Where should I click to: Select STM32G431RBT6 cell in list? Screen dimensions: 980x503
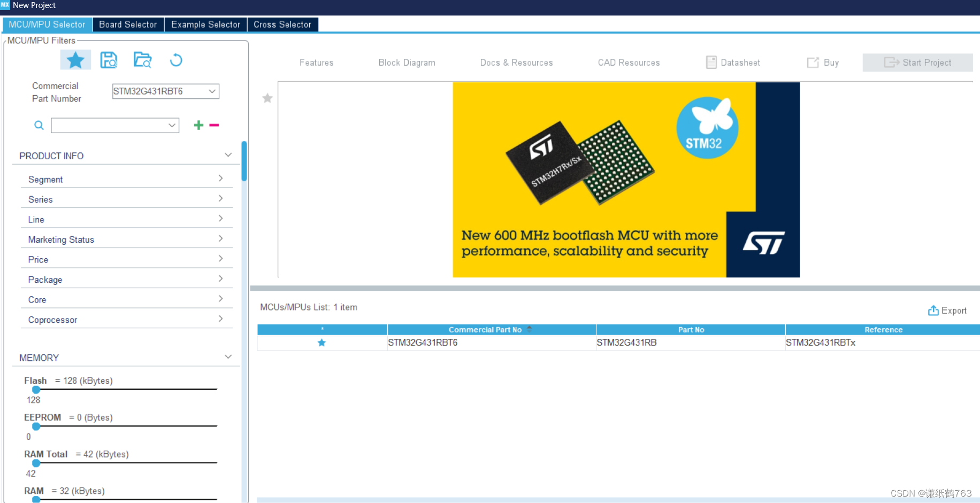click(492, 343)
